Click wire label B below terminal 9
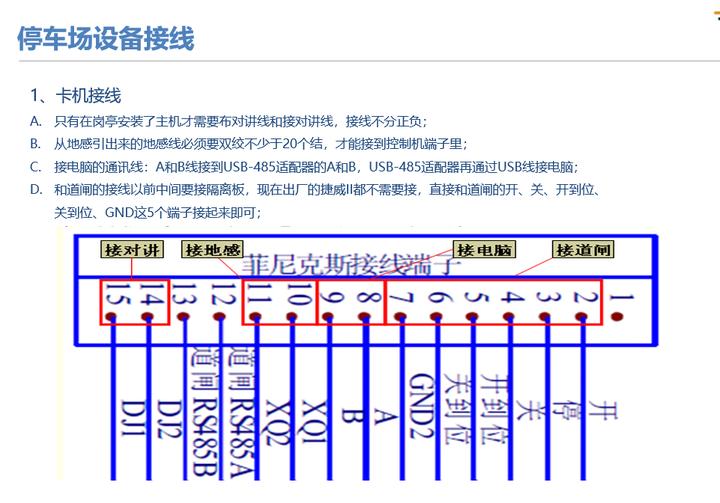Viewport: 720px width, 503px height. 353,416
